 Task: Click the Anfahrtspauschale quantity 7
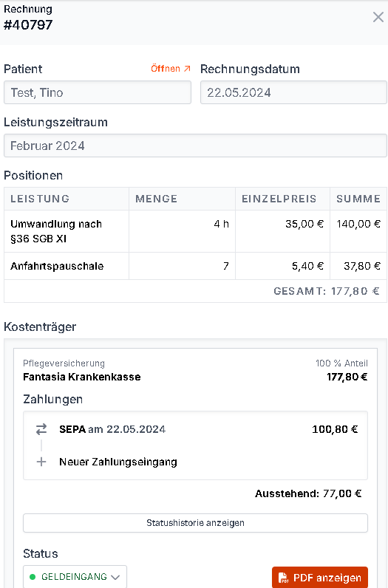(226, 266)
